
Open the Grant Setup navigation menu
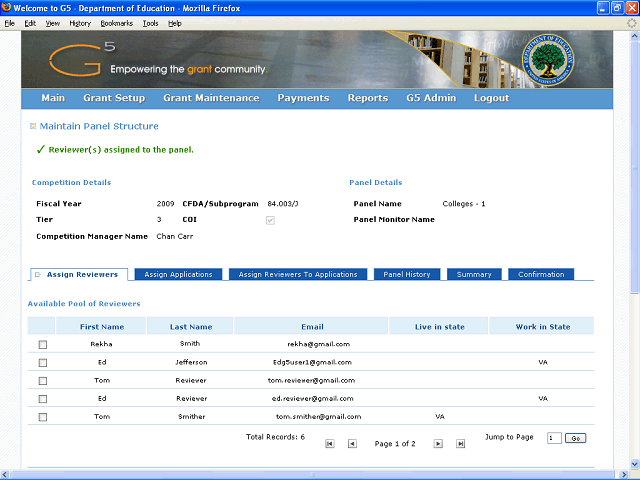coord(114,98)
